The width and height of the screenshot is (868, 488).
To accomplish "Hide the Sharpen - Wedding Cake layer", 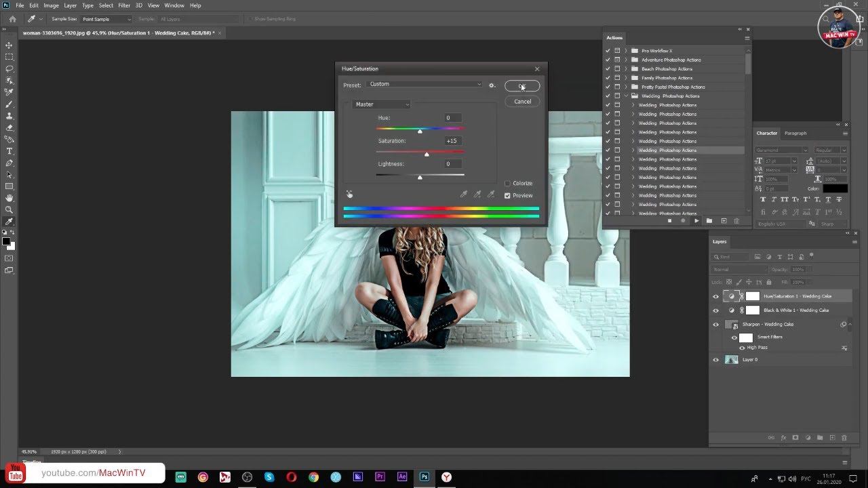I will click(715, 325).
